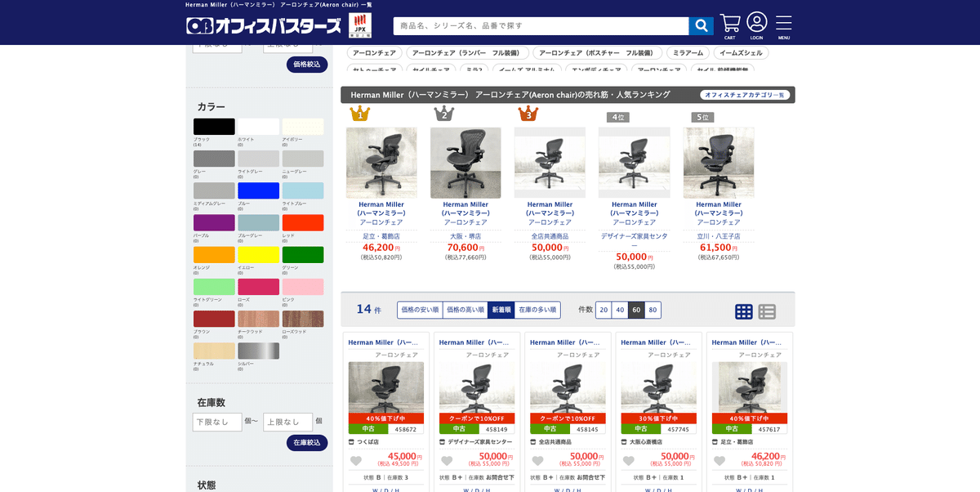Filter by ブラック color swatch

point(214,127)
